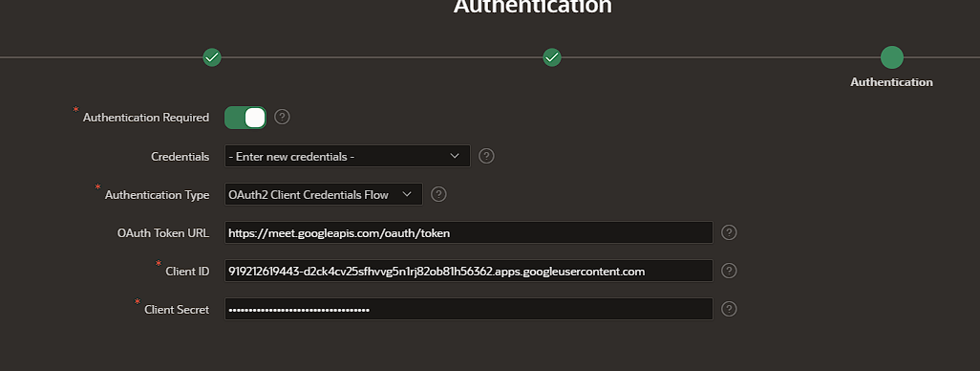Open help for Authentication Type
The width and height of the screenshot is (980, 371).
(438, 194)
